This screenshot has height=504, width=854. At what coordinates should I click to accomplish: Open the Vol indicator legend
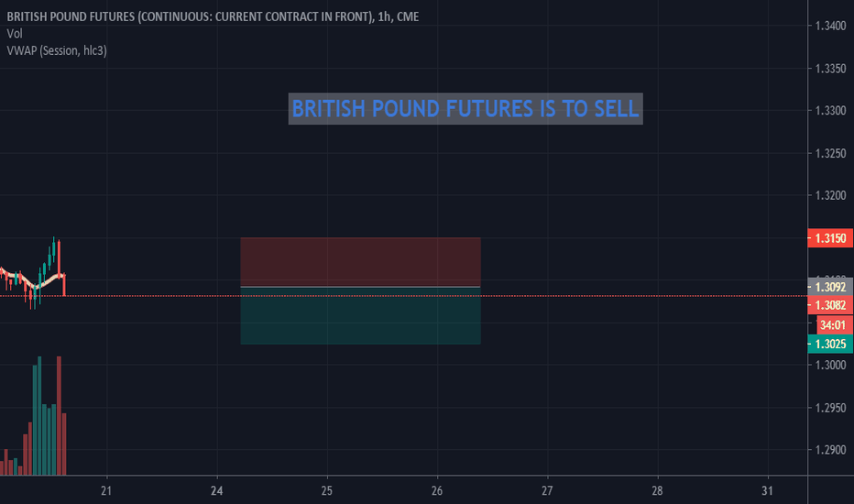pos(15,34)
